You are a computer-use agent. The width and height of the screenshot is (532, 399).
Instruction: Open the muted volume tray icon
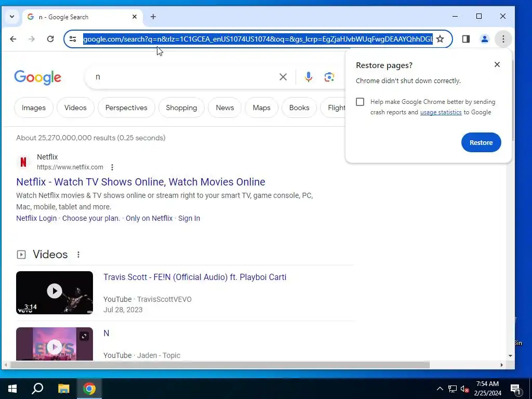[x=464, y=389]
